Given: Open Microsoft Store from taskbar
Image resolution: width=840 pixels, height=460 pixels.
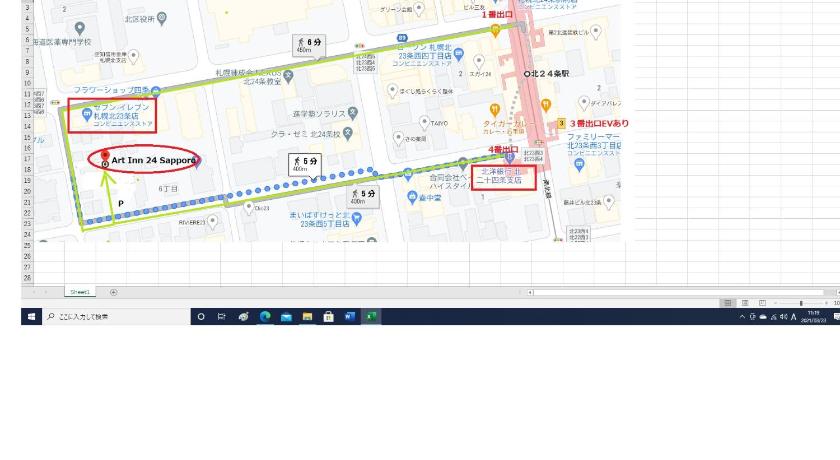Looking at the screenshot, I should point(328,316).
